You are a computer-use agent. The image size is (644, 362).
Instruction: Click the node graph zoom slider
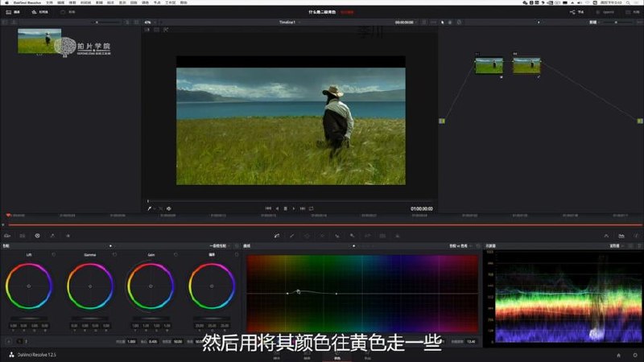click(616, 23)
